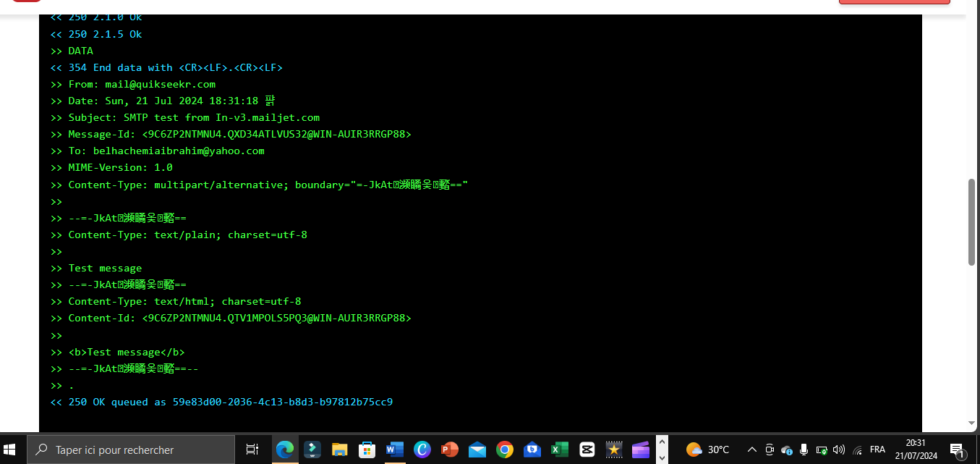This screenshot has height=464, width=980.
Task: Click the 'Content-Id:' log line
Action: pos(231,318)
